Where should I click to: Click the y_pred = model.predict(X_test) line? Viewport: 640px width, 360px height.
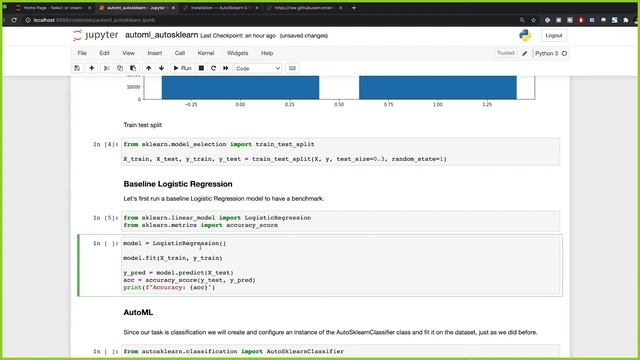click(178, 273)
